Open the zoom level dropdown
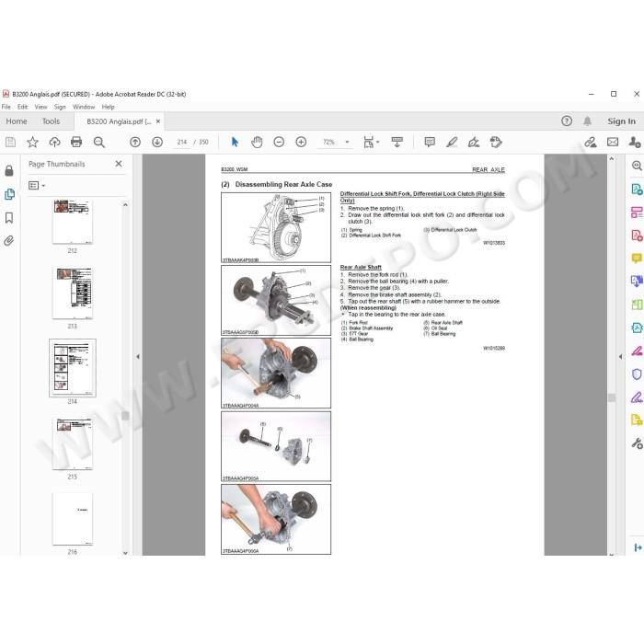Viewport: 644px width, 644px height. (347, 142)
